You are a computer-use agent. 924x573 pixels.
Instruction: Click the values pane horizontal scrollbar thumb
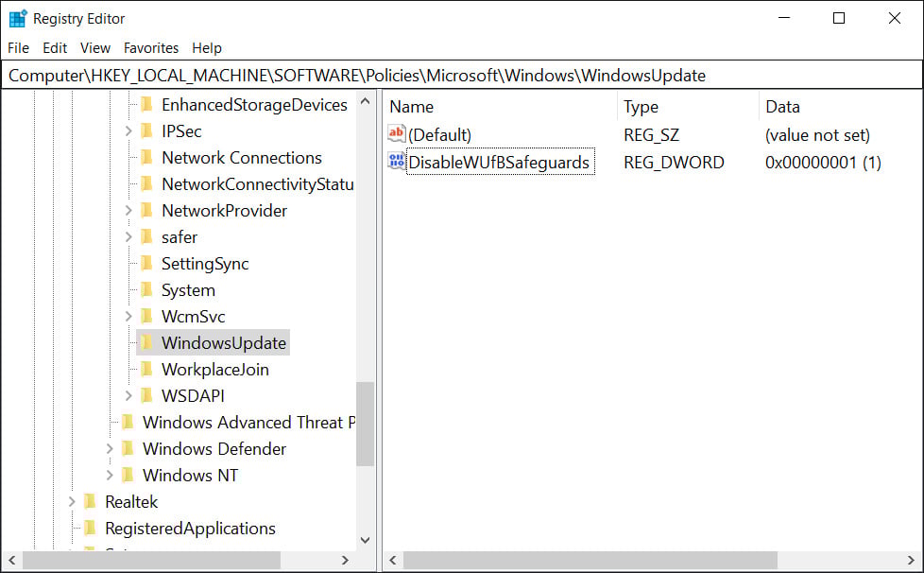(x=590, y=560)
